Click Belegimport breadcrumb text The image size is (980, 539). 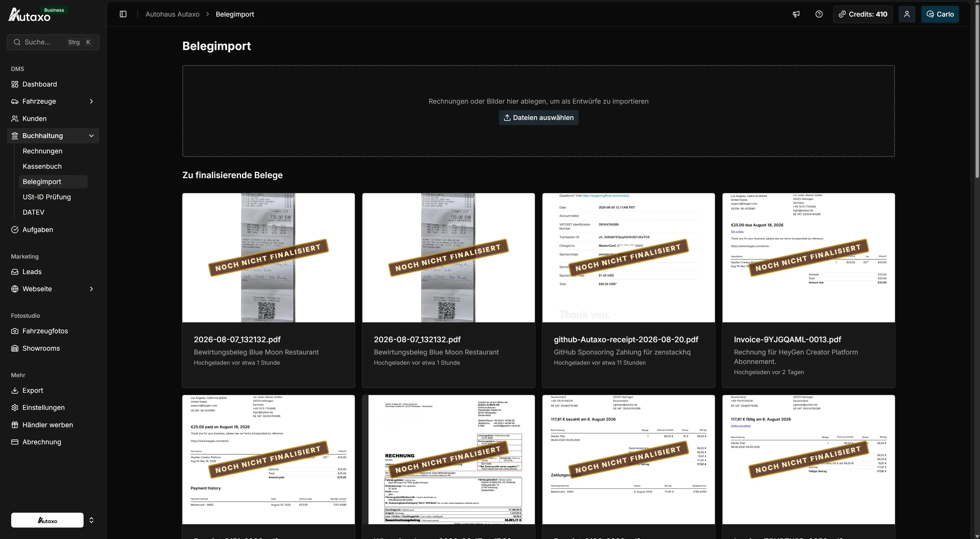pos(235,14)
